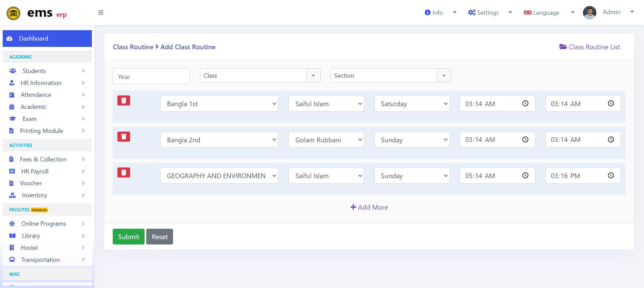
Task: Toggle the hamburger sidebar menu
Action: (x=101, y=13)
